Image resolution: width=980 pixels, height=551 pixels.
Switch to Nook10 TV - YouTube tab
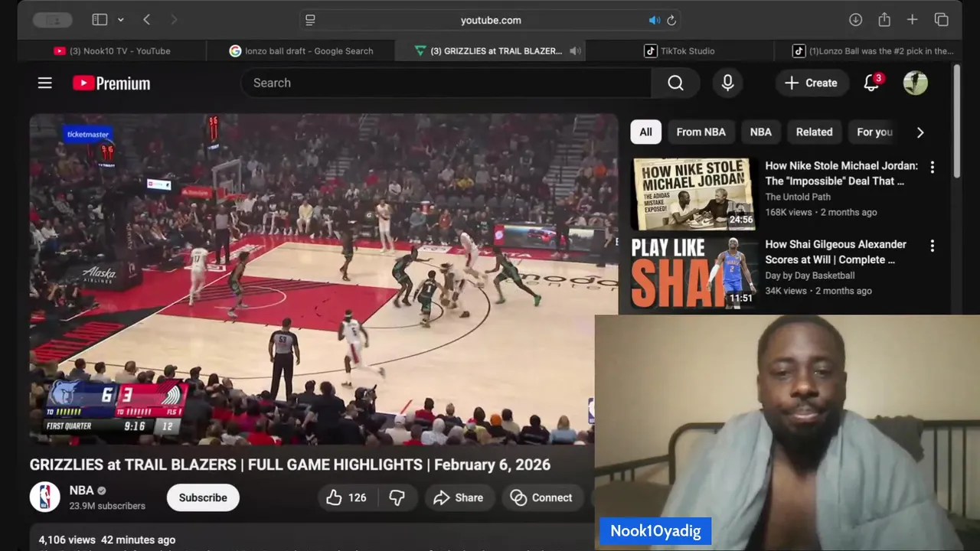(x=112, y=51)
